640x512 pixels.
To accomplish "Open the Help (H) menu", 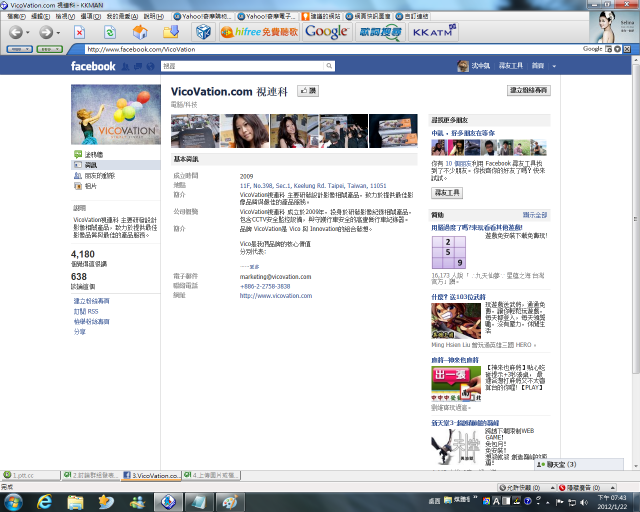I will pos(153,16).
